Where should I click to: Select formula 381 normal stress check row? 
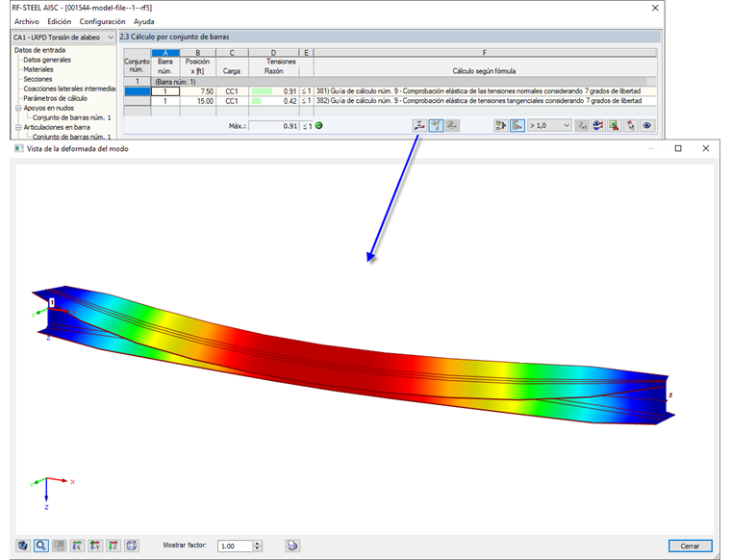click(485, 91)
